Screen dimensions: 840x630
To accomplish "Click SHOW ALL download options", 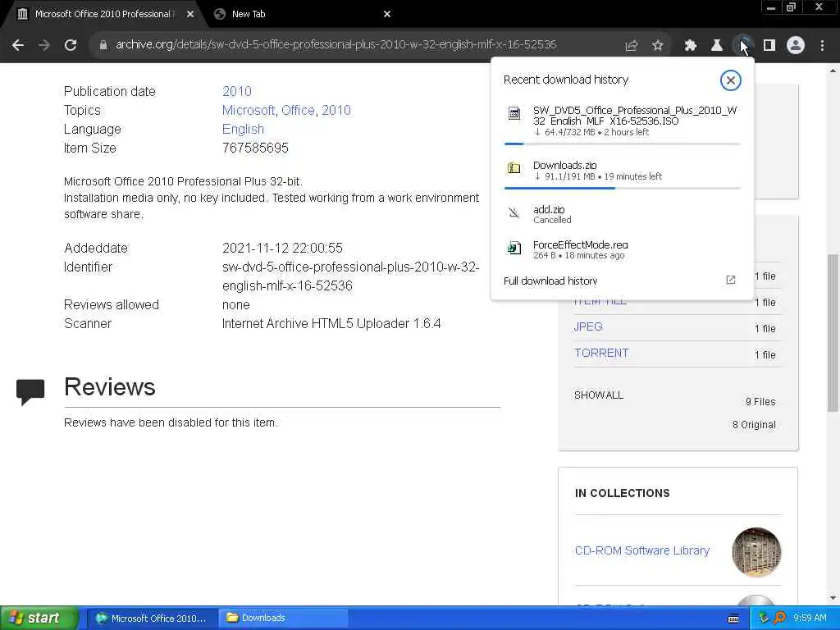I will [x=598, y=395].
